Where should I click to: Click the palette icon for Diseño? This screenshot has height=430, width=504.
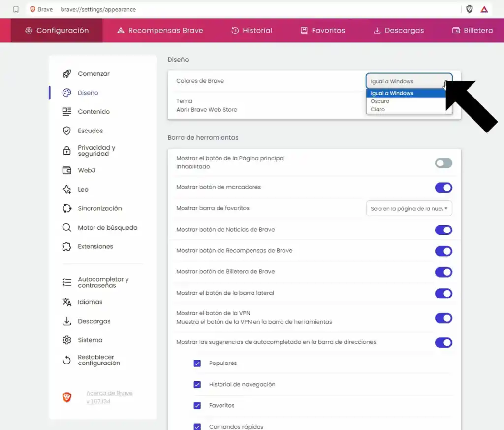(x=66, y=93)
